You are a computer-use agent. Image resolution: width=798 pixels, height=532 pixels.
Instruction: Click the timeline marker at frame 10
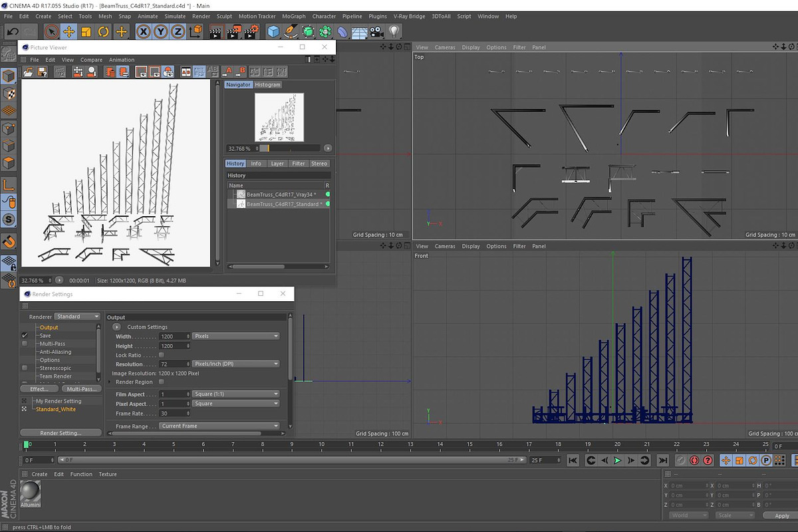(322, 444)
